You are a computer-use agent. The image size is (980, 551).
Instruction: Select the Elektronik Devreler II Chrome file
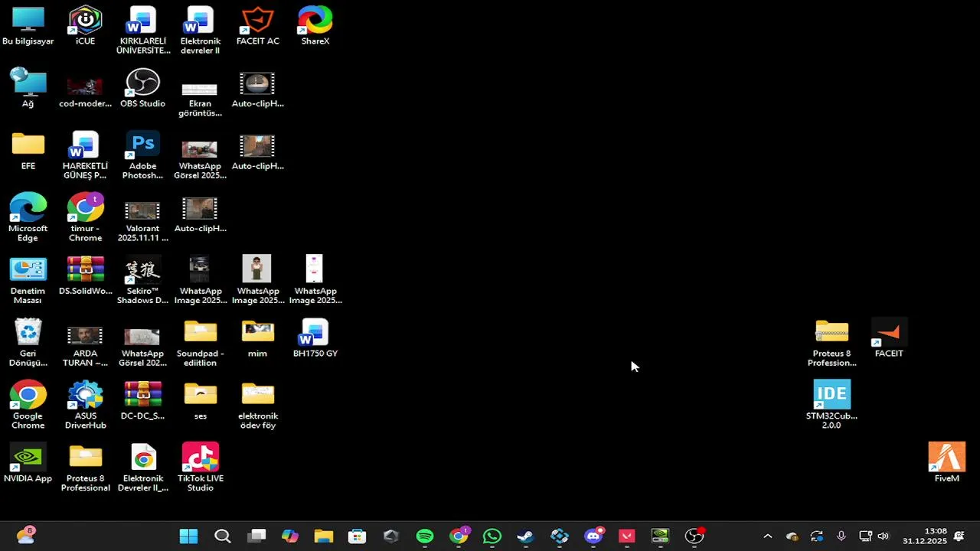(x=142, y=468)
